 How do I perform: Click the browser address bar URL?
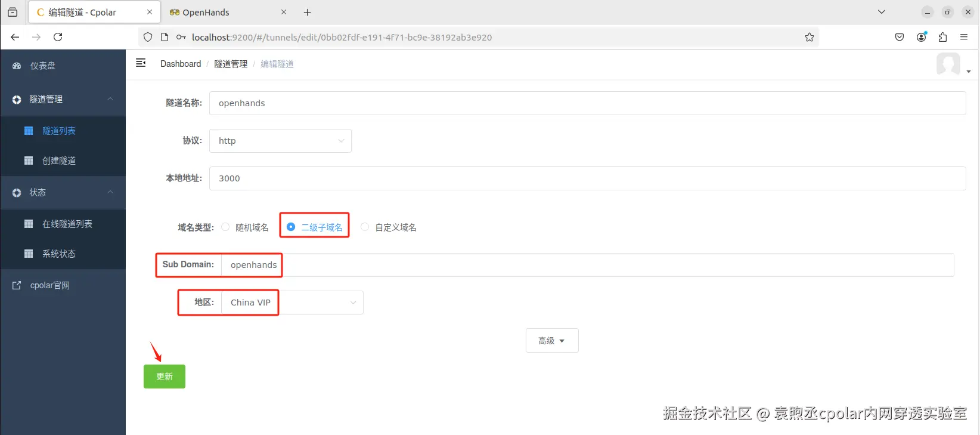tap(342, 37)
